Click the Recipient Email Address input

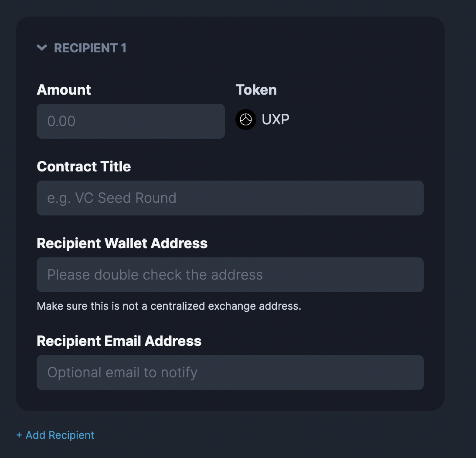pos(230,373)
